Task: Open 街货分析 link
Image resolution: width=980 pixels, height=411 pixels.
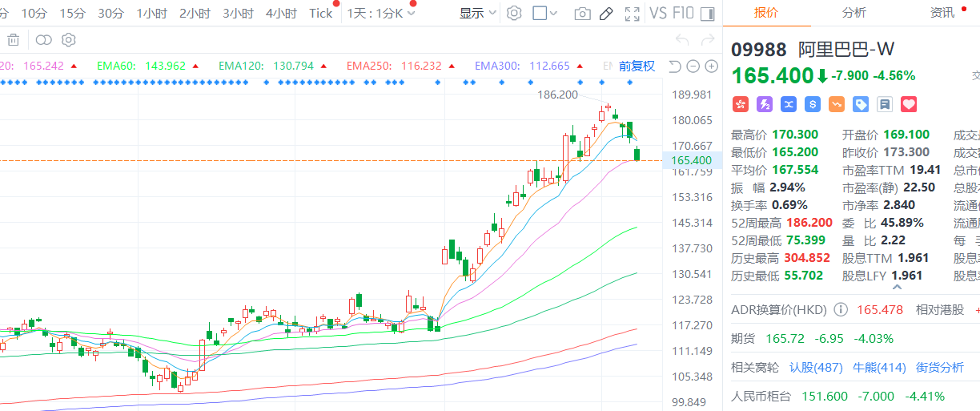Action: pyautogui.click(x=939, y=367)
